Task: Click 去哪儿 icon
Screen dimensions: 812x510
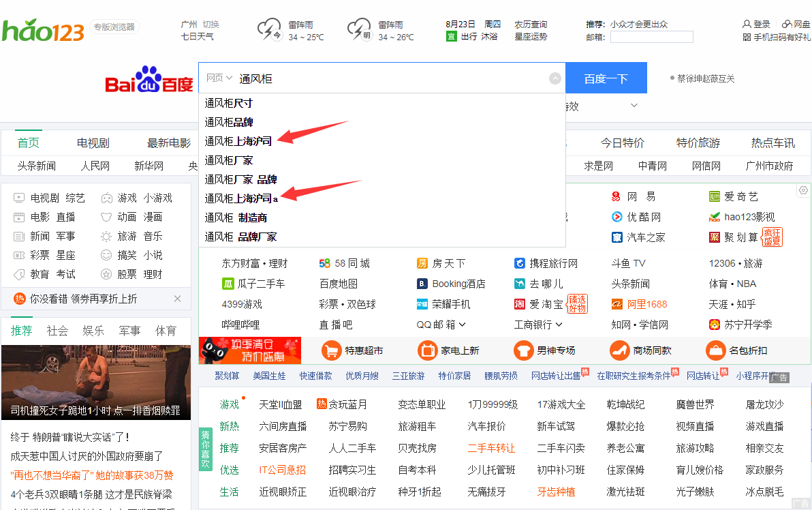Action: point(519,284)
